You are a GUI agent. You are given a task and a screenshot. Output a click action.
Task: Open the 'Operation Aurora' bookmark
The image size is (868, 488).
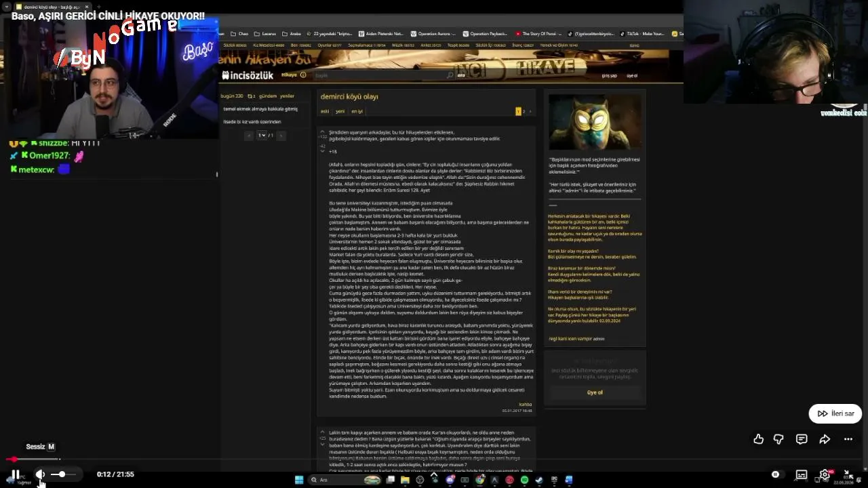point(433,34)
